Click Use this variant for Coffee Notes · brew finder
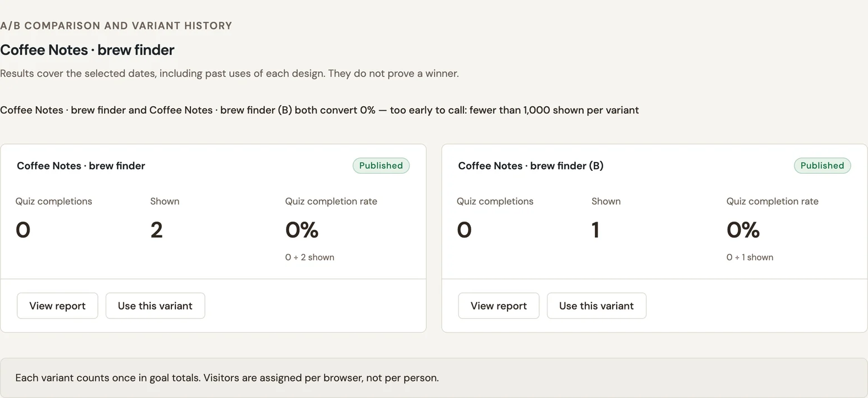Viewport: 868px width, 398px height. 155,306
